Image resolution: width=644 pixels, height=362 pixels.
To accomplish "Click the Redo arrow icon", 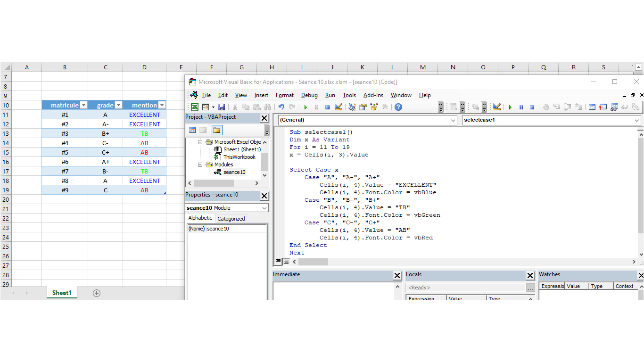I will coord(292,107).
